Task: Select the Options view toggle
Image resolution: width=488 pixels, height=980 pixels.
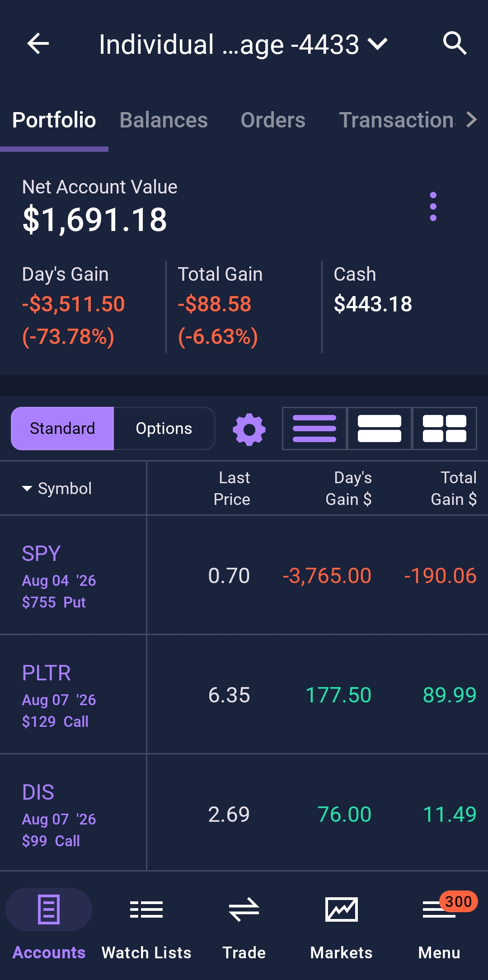Action: 164,429
